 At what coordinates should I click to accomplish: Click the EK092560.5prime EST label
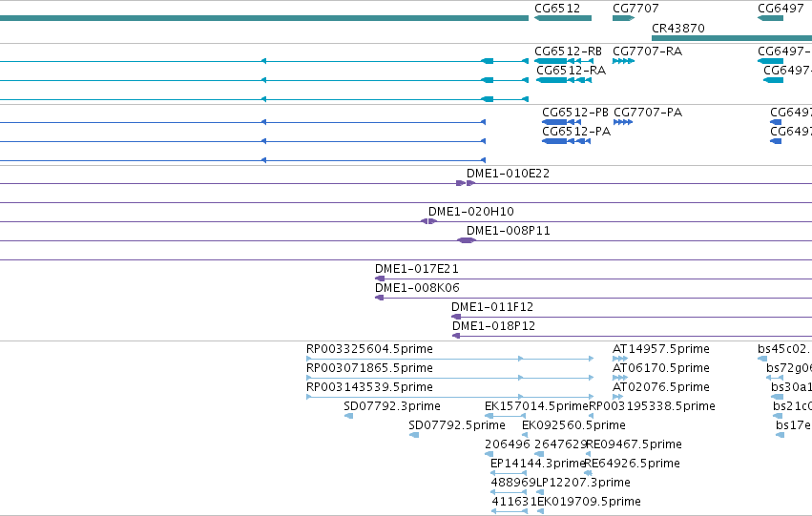tap(573, 426)
